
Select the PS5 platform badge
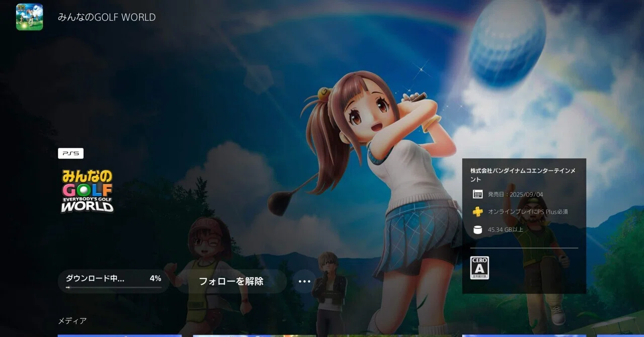click(x=70, y=153)
